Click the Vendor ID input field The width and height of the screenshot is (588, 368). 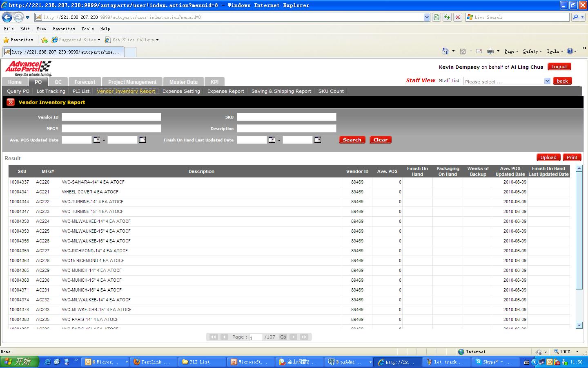(111, 117)
